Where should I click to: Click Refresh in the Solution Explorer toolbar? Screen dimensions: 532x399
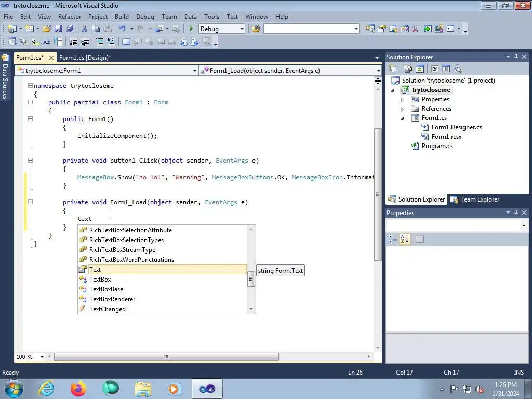click(420, 69)
